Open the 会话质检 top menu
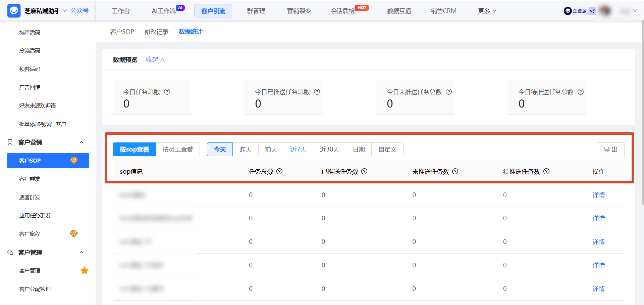The width and height of the screenshot is (644, 305). coord(343,11)
